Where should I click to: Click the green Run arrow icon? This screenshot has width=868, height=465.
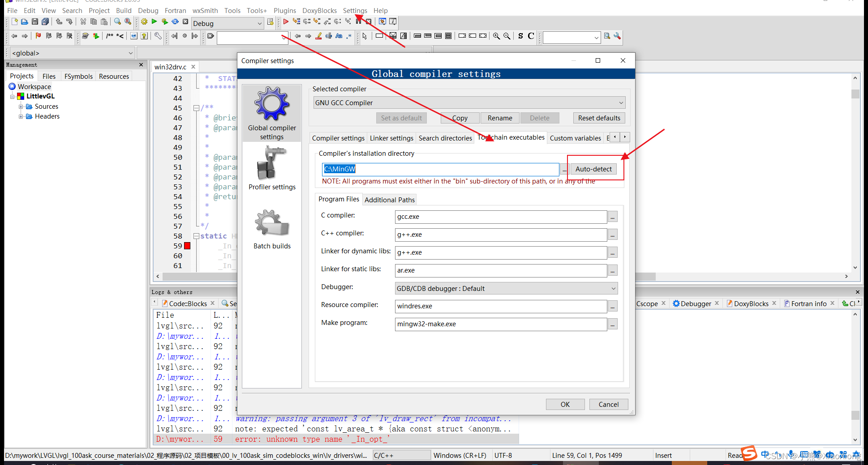(154, 21)
